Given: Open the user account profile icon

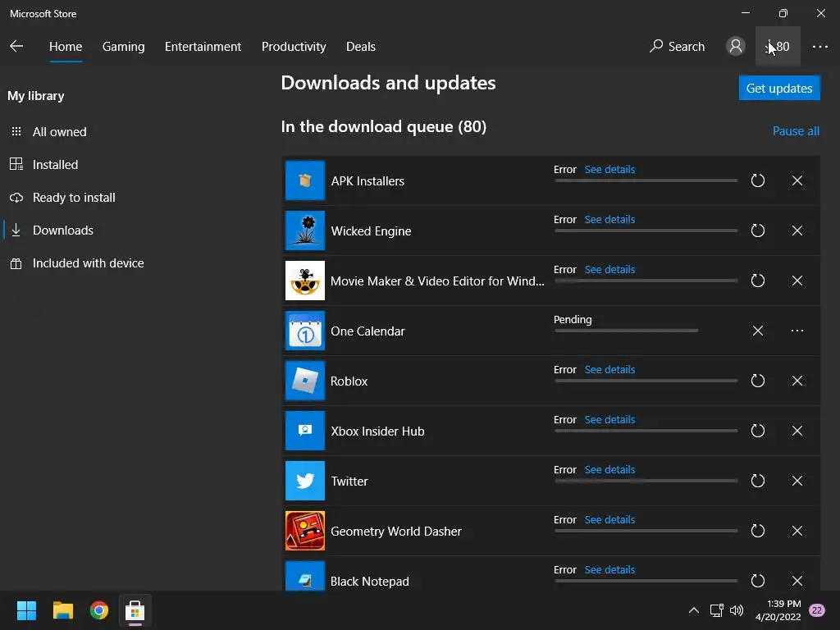Looking at the screenshot, I should [736, 46].
